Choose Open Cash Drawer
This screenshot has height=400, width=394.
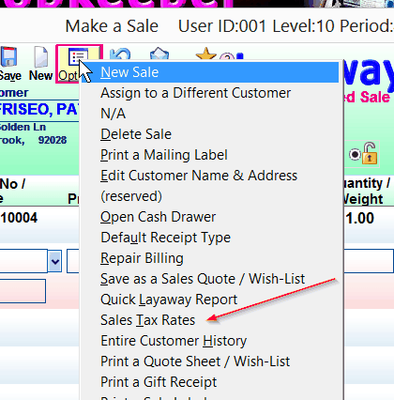209,217
